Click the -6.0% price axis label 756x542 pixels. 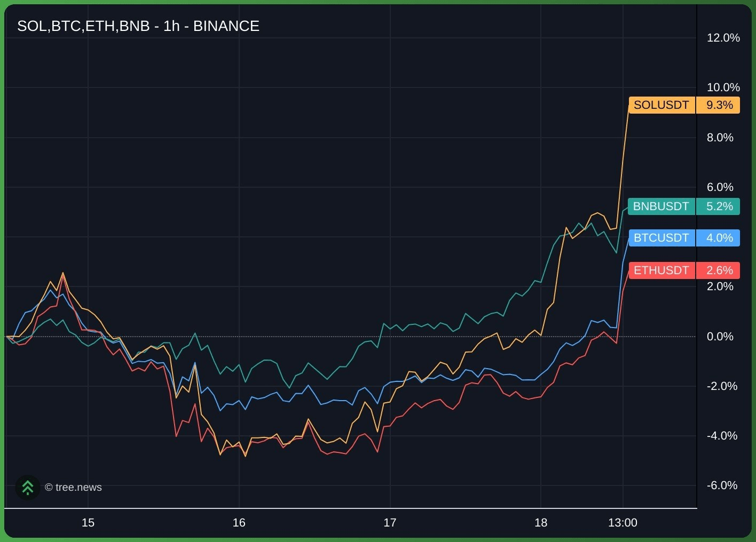point(722,485)
